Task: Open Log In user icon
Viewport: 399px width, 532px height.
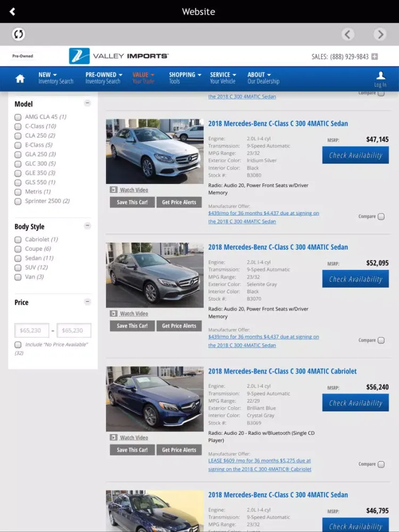Action: (380, 79)
